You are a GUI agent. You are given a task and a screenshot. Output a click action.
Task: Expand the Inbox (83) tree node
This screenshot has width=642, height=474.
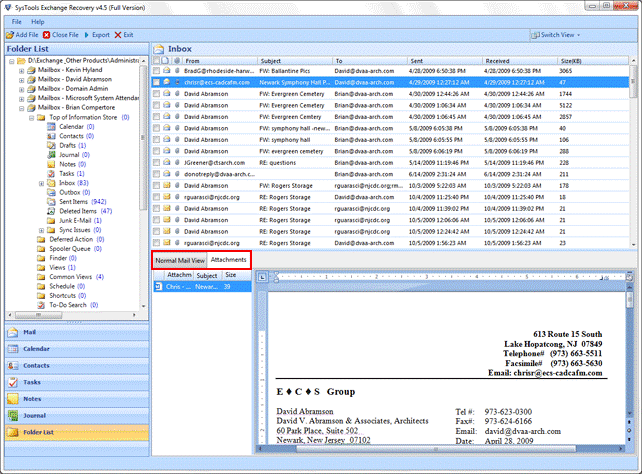pyautogui.click(x=41, y=183)
